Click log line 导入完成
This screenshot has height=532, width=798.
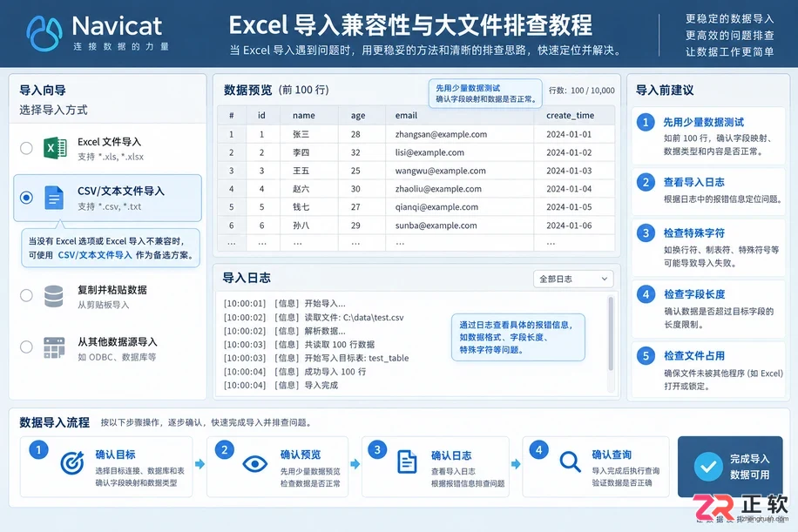pos(321,386)
